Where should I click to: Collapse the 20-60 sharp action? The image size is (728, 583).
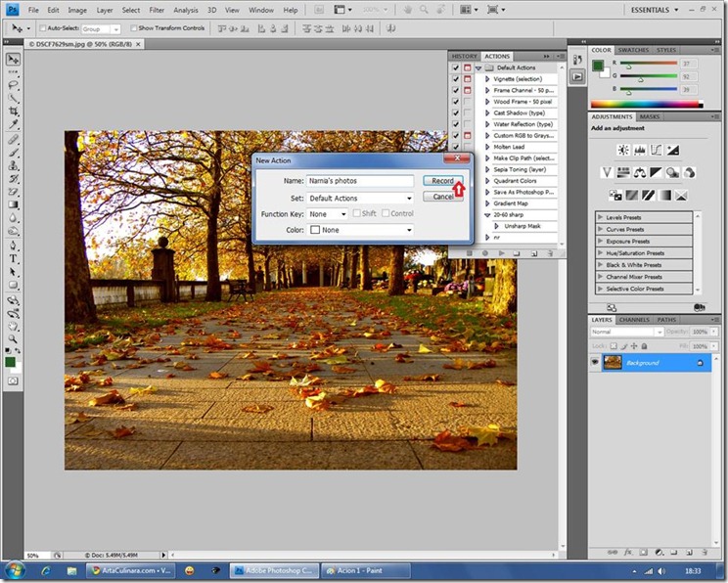pos(487,215)
